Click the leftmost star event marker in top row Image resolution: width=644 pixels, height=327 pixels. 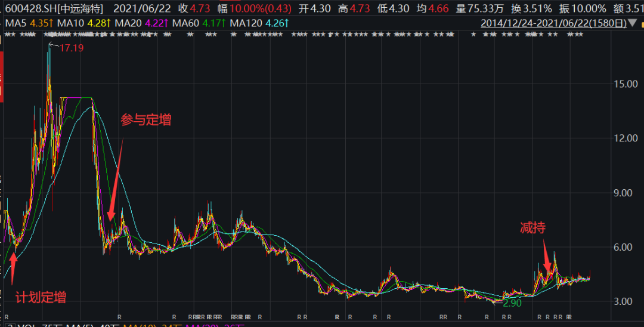7,35
